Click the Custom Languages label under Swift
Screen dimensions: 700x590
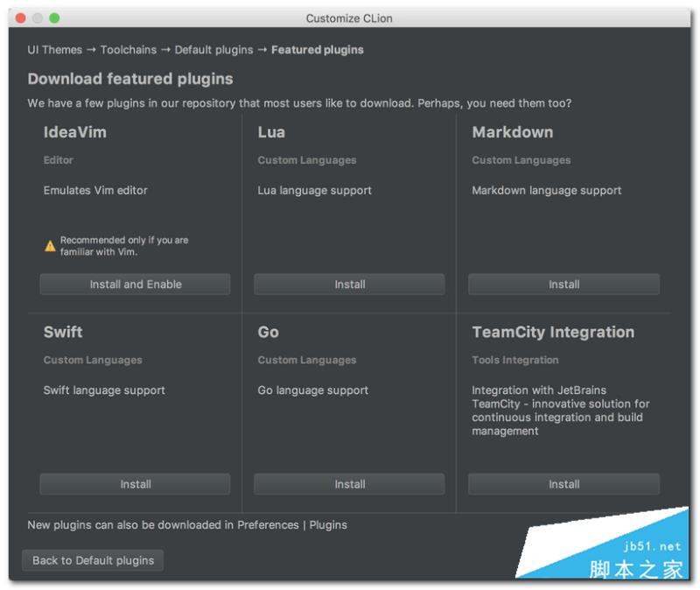click(93, 360)
